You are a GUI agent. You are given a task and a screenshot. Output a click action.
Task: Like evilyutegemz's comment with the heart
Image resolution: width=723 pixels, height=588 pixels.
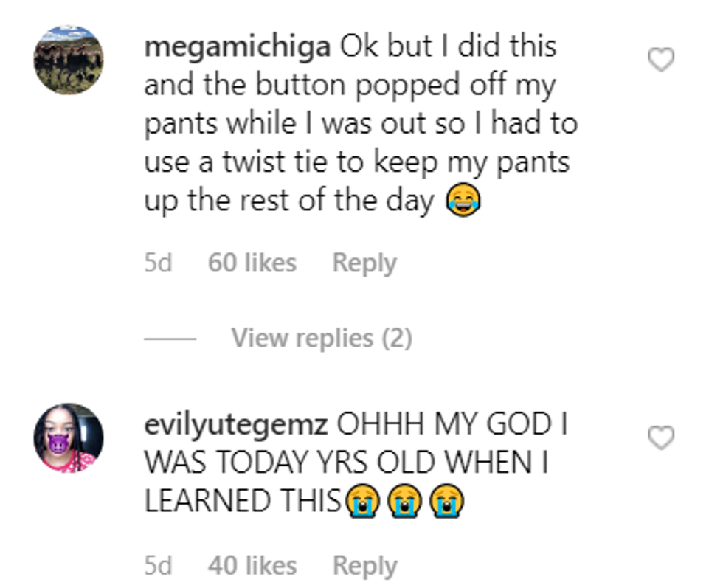coord(661,438)
